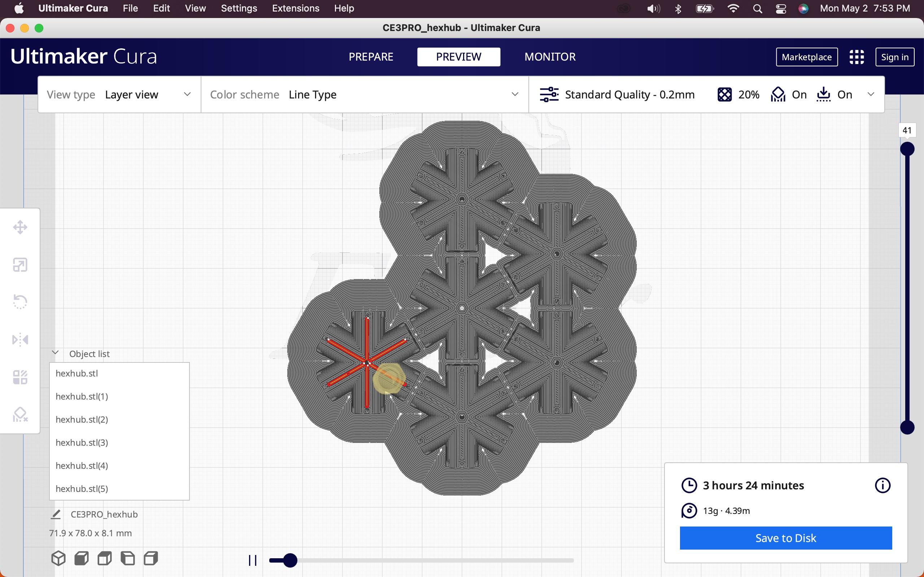Click Save to Disk button
The width and height of the screenshot is (924, 577).
(786, 538)
